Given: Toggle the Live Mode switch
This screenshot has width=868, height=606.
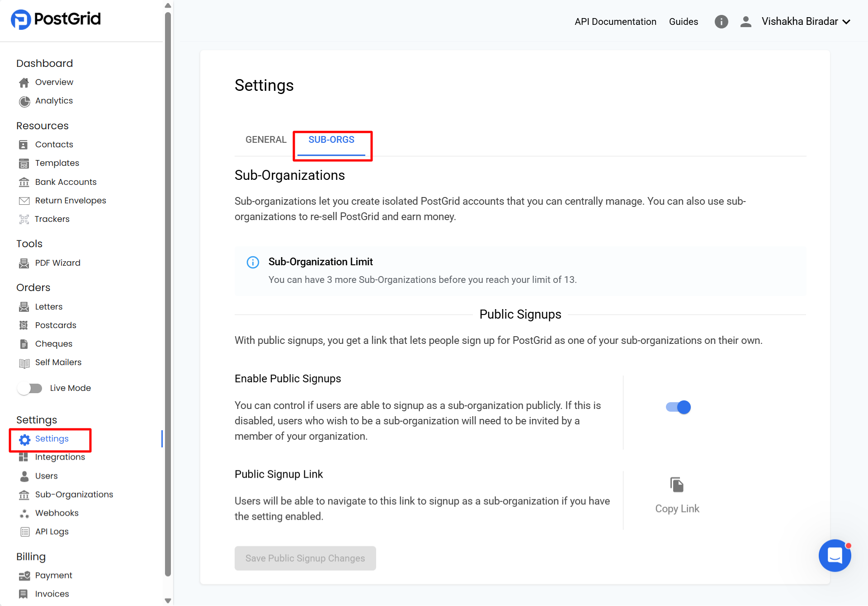Looking at the screenshot, I should coord(30,388).
